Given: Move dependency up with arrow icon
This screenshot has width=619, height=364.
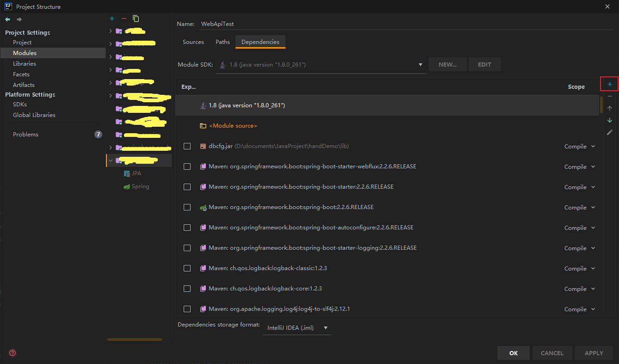Looking at the screenshot, I should click(610, 108).
